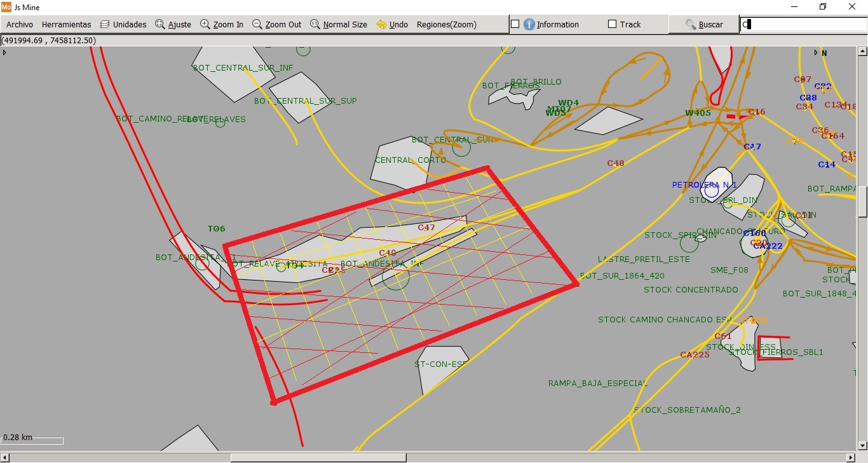Expand the right panel arrow beside N

(x=816, y=52)
